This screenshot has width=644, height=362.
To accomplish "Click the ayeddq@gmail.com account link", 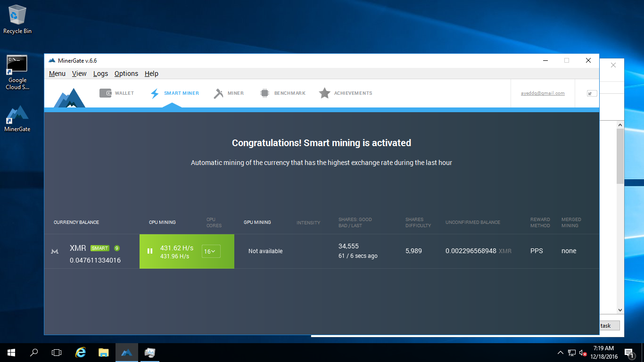I will tap(543, 93).
